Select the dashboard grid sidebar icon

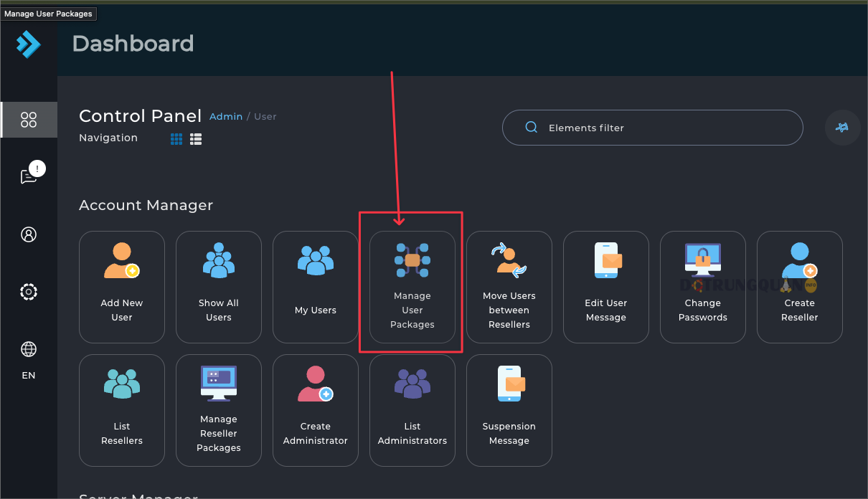tap(29, 120)
